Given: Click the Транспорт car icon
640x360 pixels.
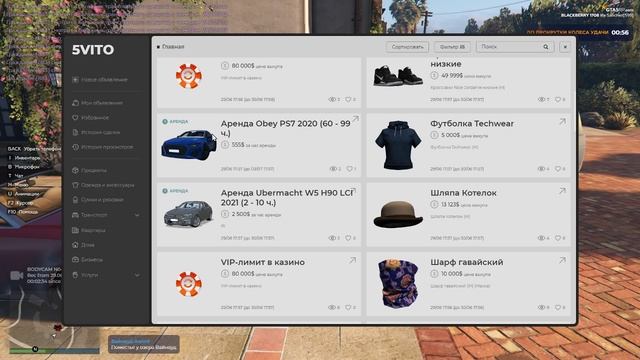Looking at the screenshot, I should [x=75, y=215].
